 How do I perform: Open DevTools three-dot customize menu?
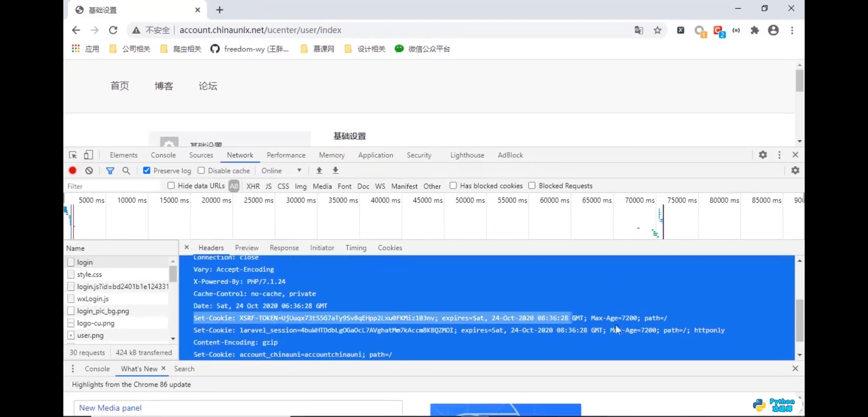coord(779,155)
